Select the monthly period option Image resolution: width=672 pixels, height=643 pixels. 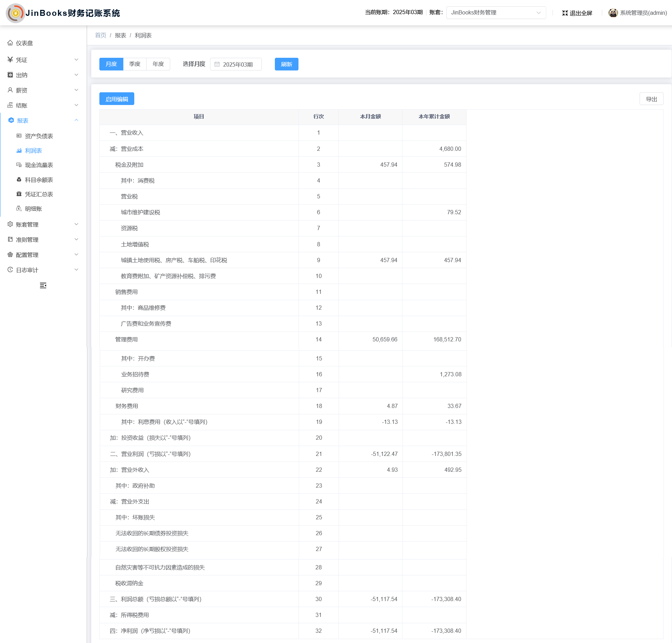[x=111, y=64]
